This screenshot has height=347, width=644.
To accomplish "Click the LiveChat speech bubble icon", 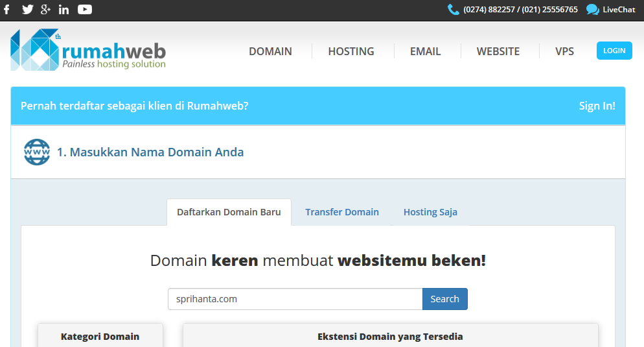I will 592,10.
